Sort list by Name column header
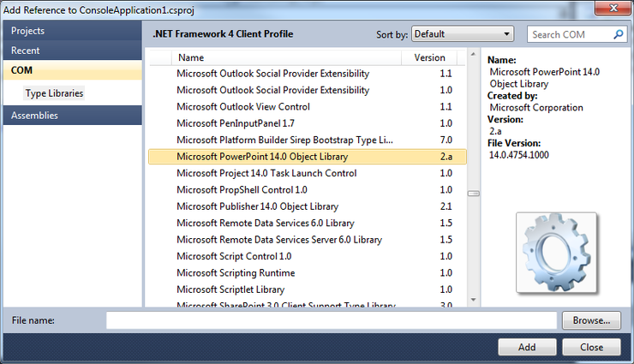This screenshot has height=364, width=634. (x=286, y=57)
